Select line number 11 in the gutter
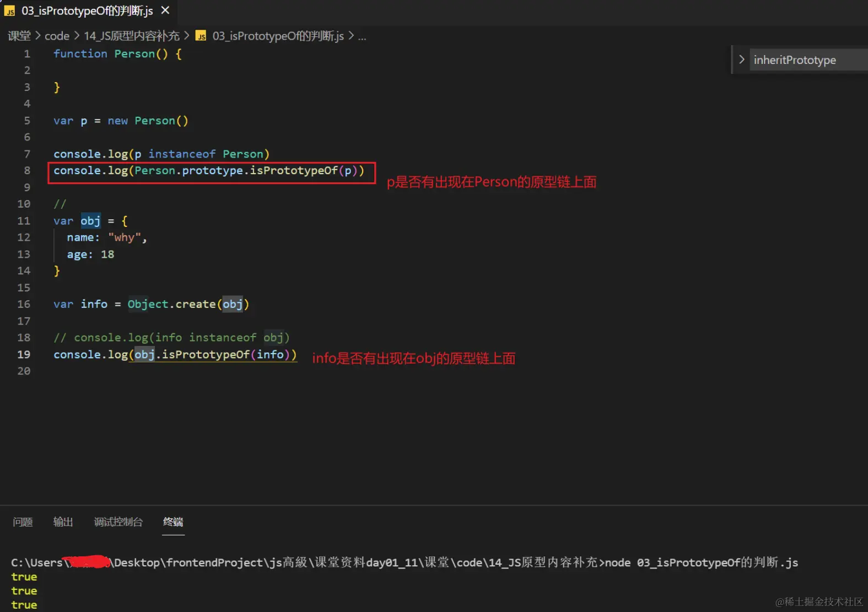Viewport: 868px width, 612px height. click(24, 221)
